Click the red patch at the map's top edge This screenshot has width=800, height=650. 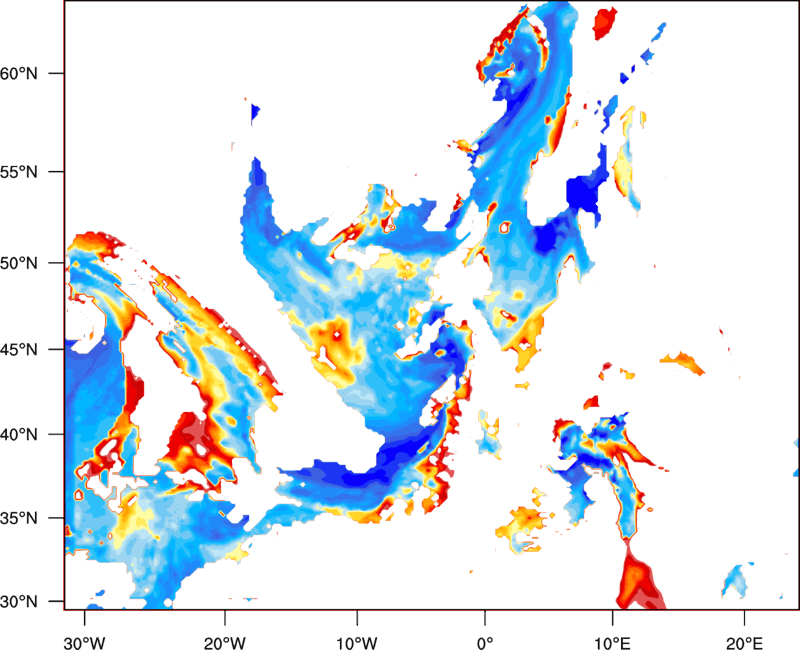click(x=605, y=22)
